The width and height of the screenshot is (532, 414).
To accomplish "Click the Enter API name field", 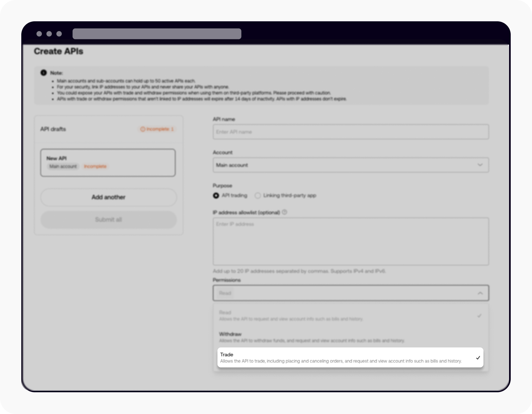I will pos(350,132).
